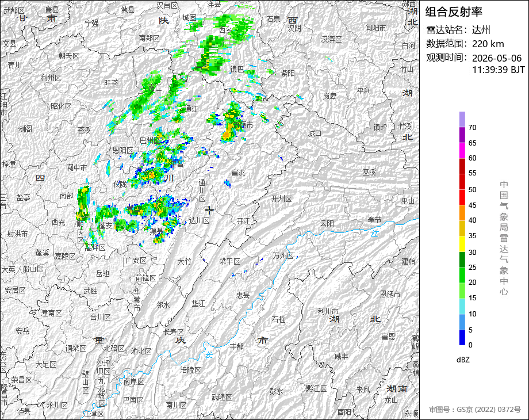This screenshot has width=529, height=420.
Task: Click the 宣汉 map label
Action: (238, 173)
